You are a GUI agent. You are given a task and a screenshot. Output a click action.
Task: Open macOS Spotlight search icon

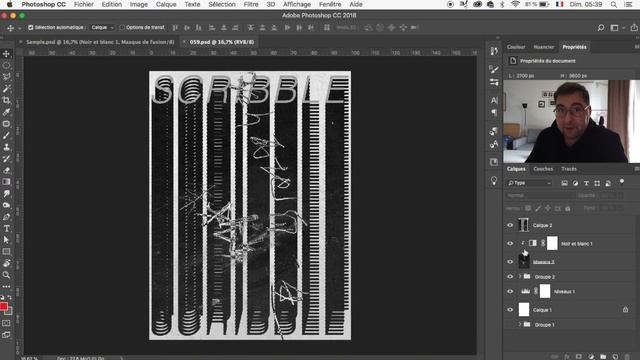(613, 4)
